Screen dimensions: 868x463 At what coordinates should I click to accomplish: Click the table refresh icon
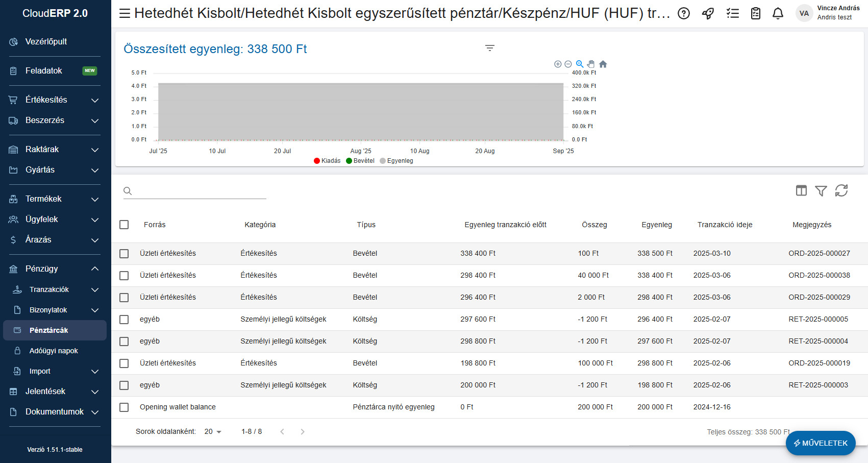click(841, 190)
